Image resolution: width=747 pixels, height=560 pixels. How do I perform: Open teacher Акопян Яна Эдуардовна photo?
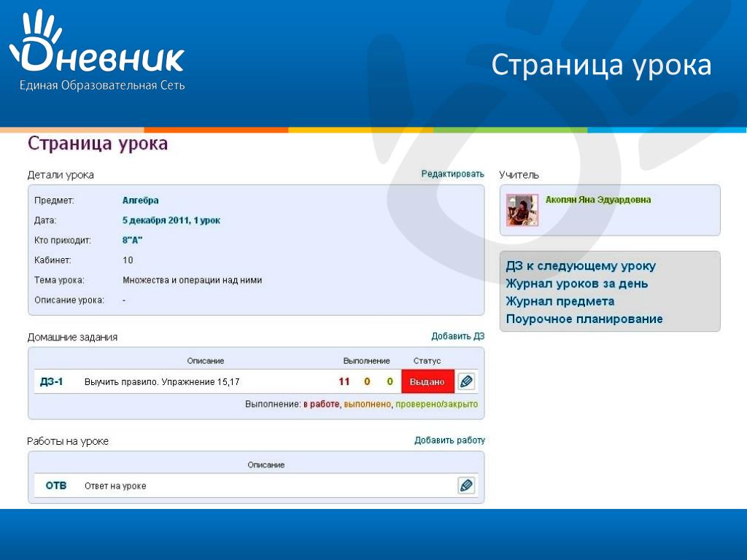click(x=522, y=210)
